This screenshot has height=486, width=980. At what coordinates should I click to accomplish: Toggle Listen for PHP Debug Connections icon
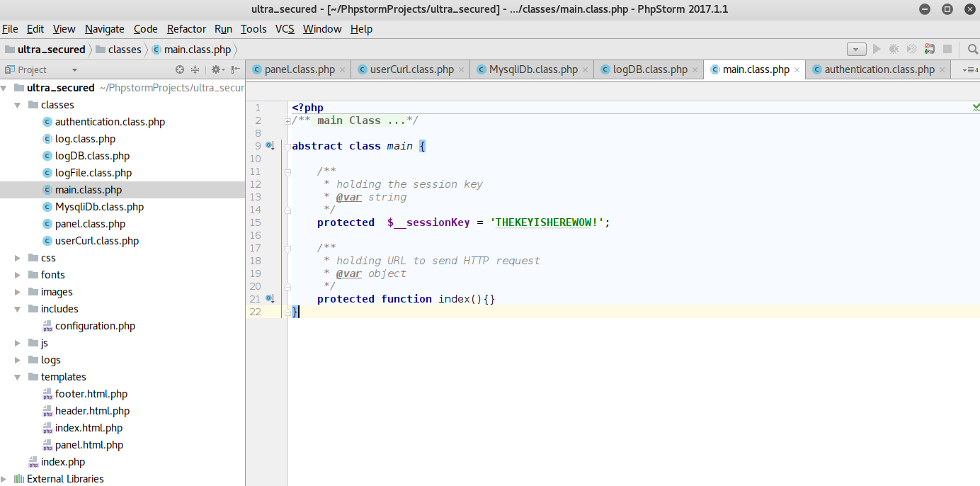(x=930, y=49)
